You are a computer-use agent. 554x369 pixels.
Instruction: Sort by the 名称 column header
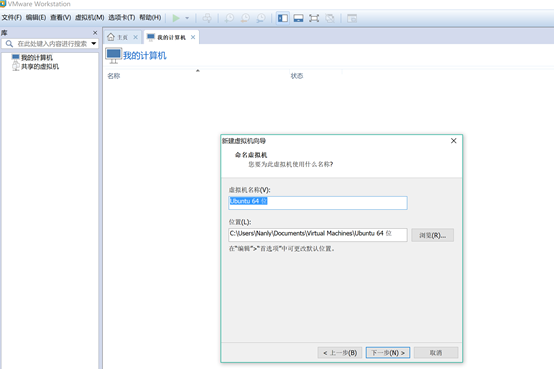pyautogui.click(x=114, y=76)
